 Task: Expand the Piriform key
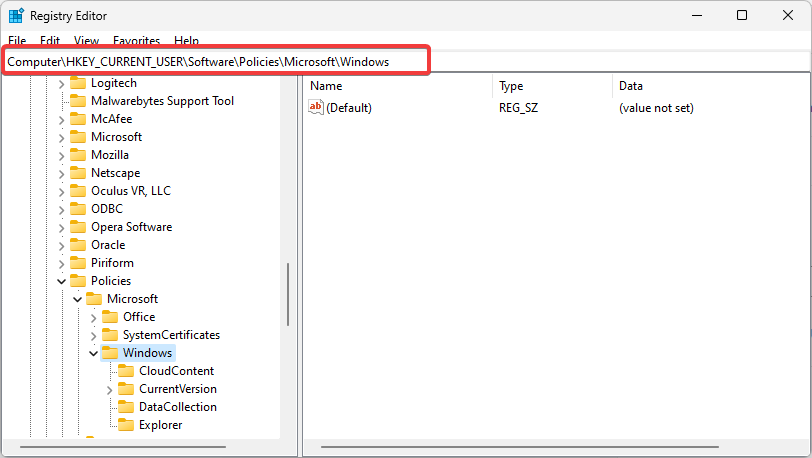click(x=61, y=264)
